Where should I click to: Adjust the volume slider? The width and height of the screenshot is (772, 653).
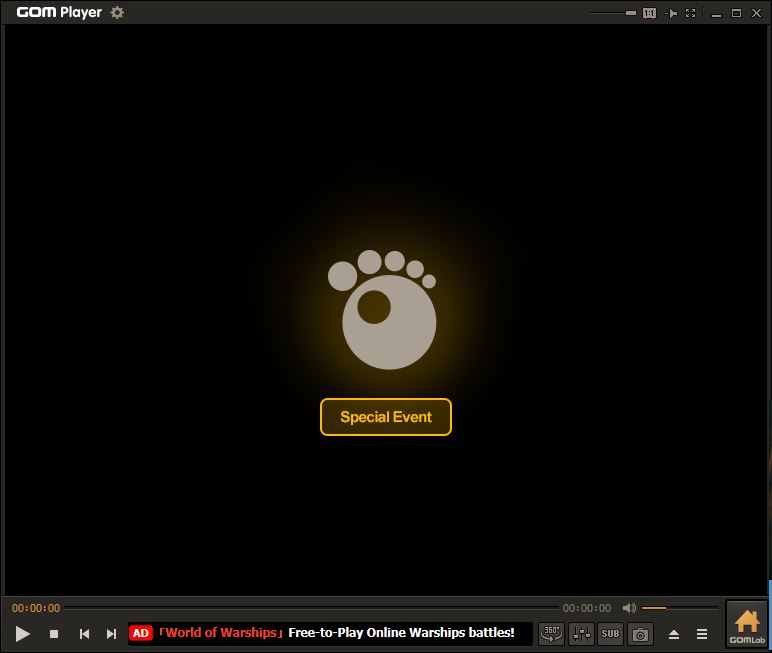coord(679,608)
